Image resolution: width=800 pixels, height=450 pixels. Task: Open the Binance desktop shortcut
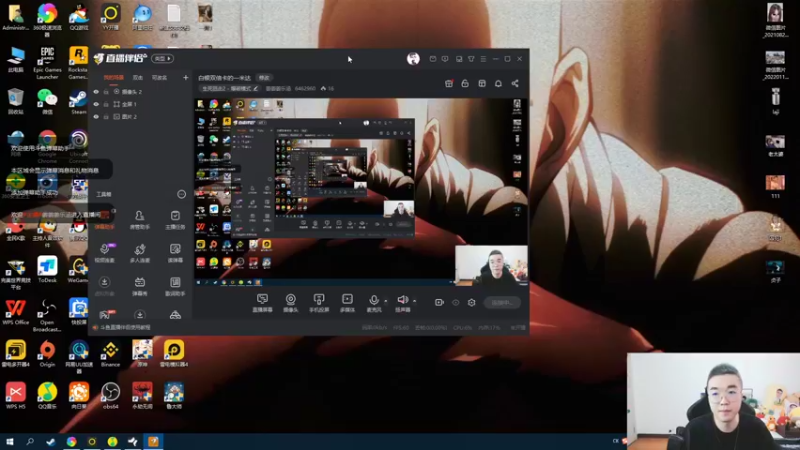(110, 354)
